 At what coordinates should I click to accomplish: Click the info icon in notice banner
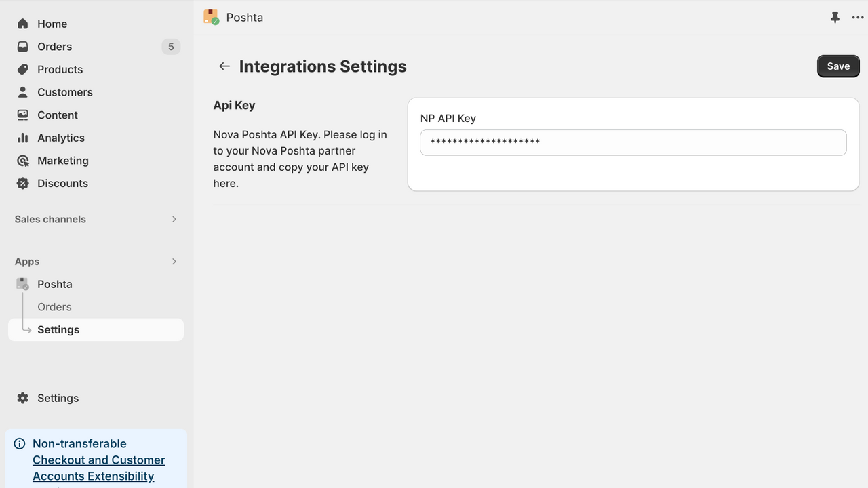(20, 444)
